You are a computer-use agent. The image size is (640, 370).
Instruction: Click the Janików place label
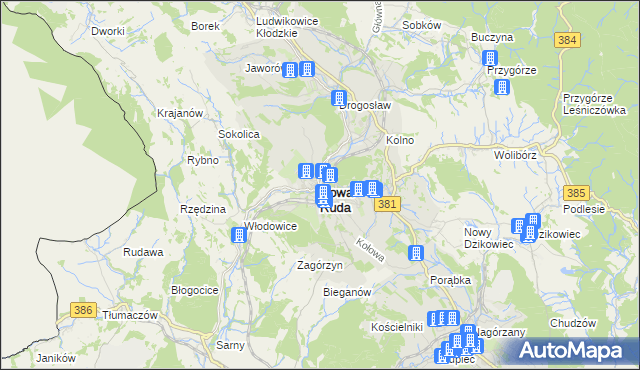pos(56,358)
